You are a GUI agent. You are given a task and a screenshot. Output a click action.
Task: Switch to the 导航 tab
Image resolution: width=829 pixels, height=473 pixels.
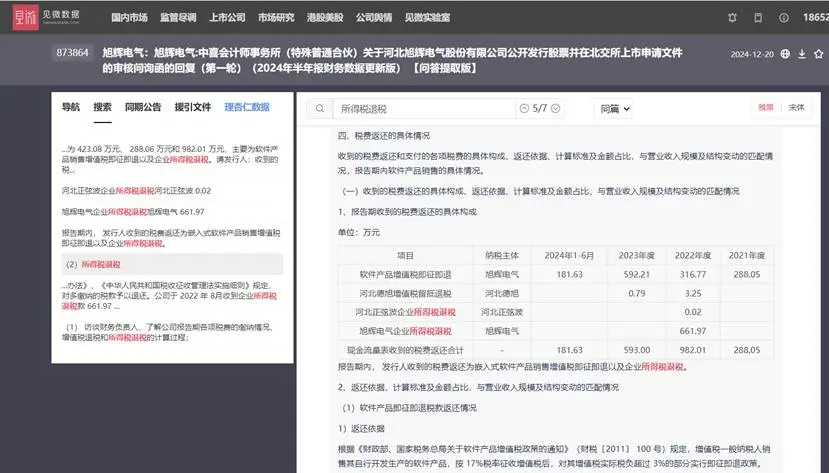coord(71,107)
